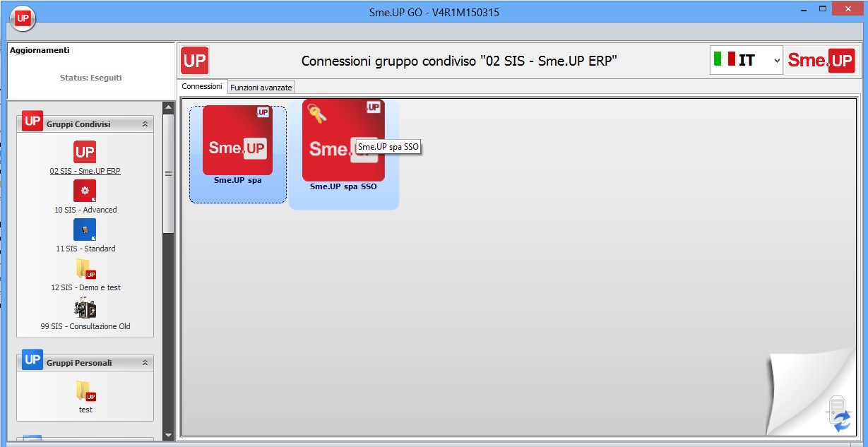Select the 02 SIS - Sme.UP ERP group icon
This screenshot has height=447, width=868.
pyautogui.click(x=85, y=152)
